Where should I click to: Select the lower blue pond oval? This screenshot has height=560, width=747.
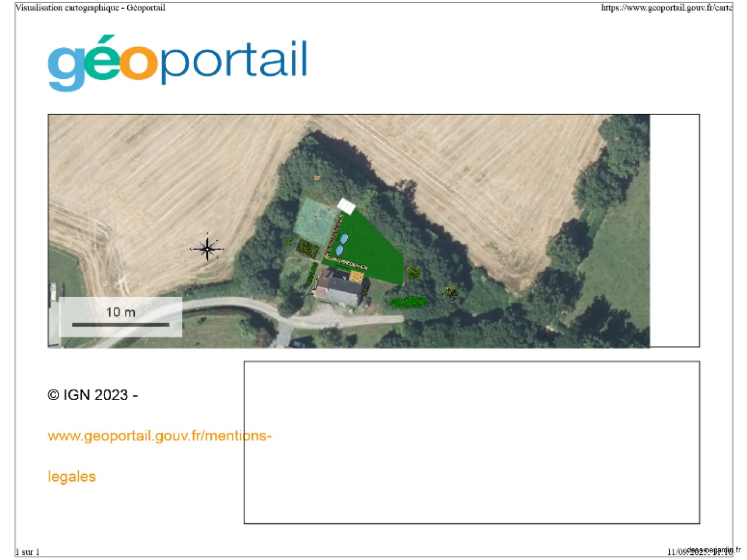click(340, 250)
